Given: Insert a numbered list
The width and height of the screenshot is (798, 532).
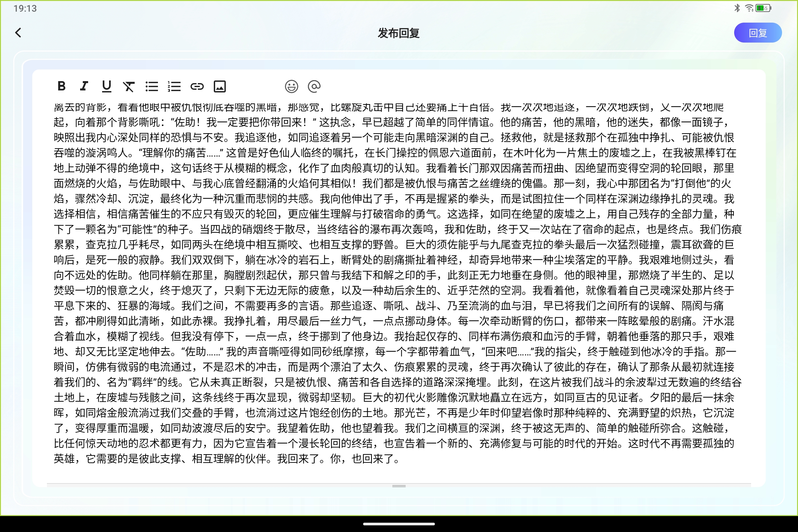Looking at the screenshot, I should pos(174,86).
